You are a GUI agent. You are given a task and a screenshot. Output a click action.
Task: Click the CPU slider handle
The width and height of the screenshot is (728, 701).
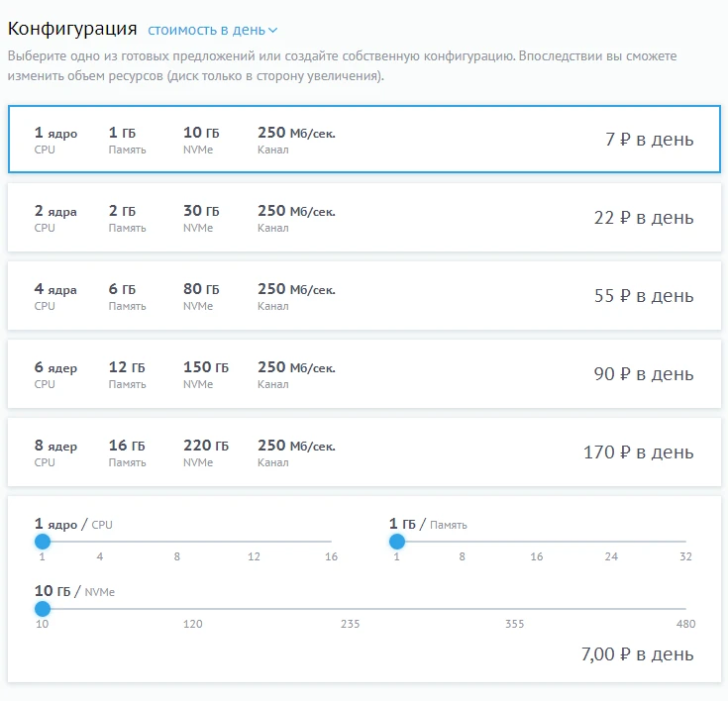click(x=43, y=542)
